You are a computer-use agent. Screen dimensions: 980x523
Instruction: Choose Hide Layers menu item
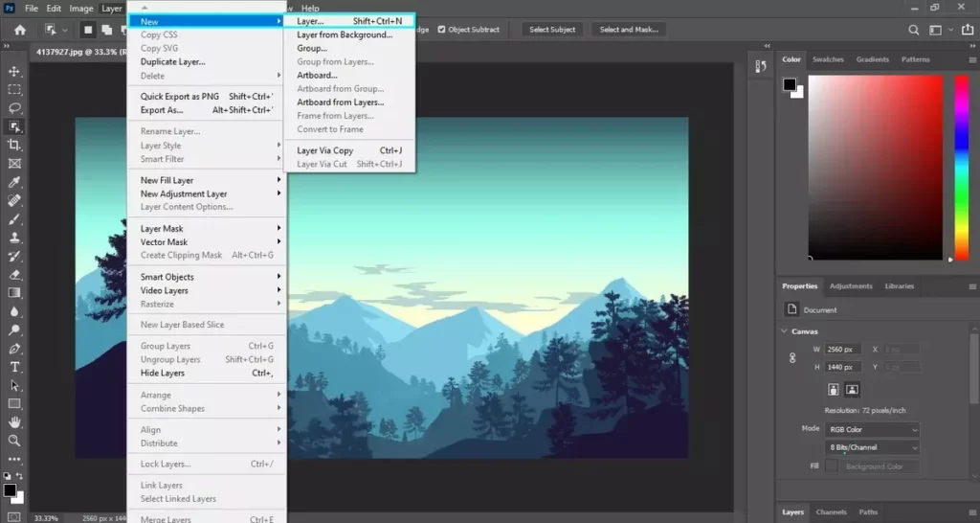(207, 373)
